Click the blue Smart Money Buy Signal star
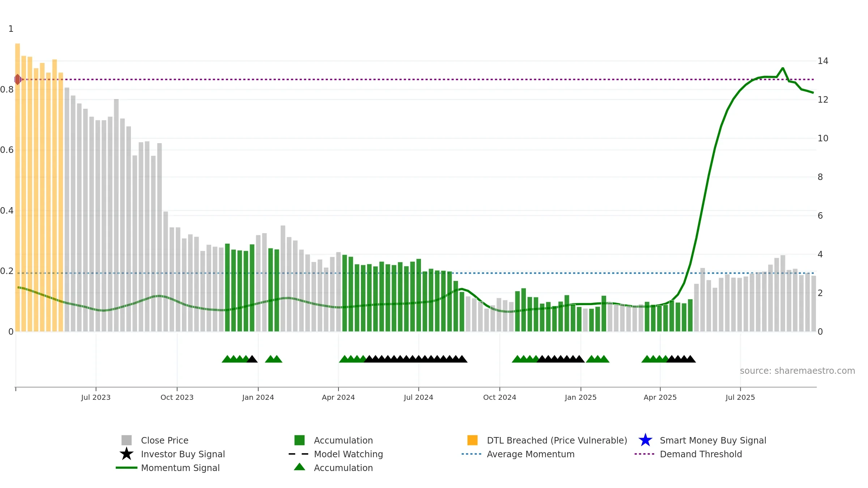The height and width of the screenshot is (488, 868). tap(645, 440)
